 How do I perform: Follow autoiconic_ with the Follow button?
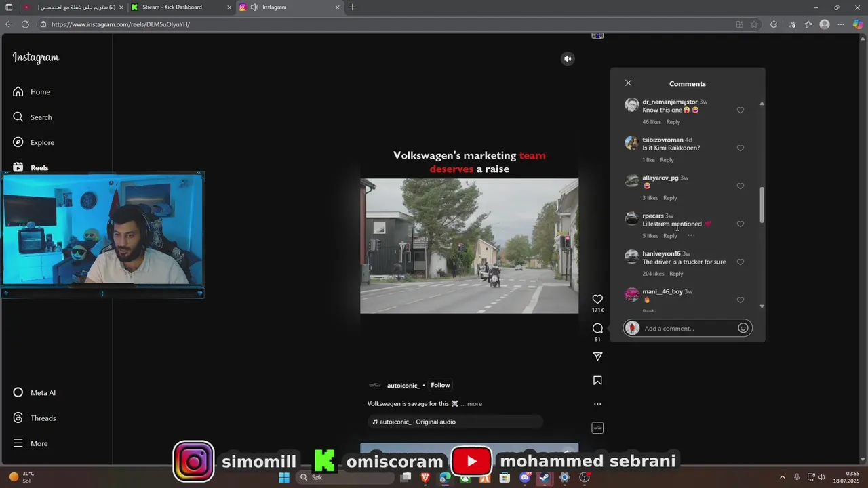point(440,385)
